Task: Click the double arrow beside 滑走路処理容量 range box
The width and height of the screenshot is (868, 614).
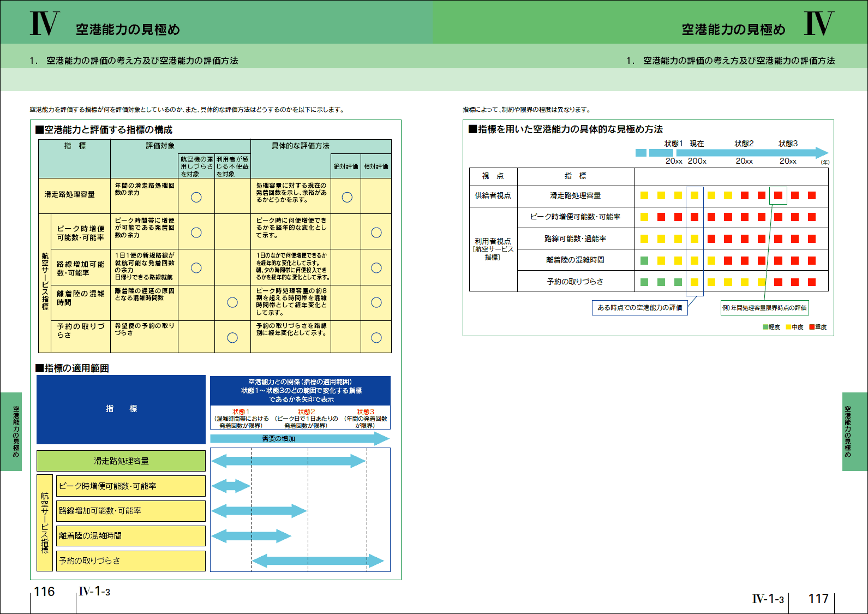Action: pos(288,461)
